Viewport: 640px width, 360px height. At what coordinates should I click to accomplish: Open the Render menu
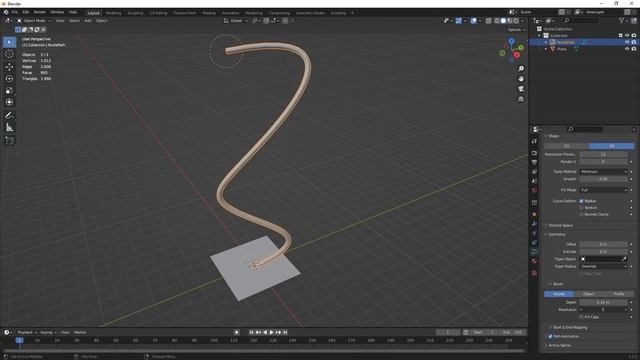(40, 12)
